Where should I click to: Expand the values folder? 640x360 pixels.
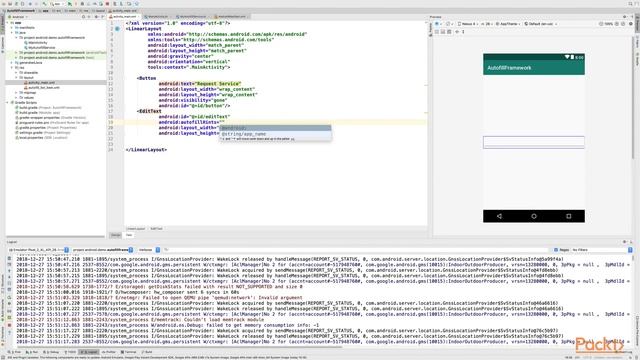[16, 98]
